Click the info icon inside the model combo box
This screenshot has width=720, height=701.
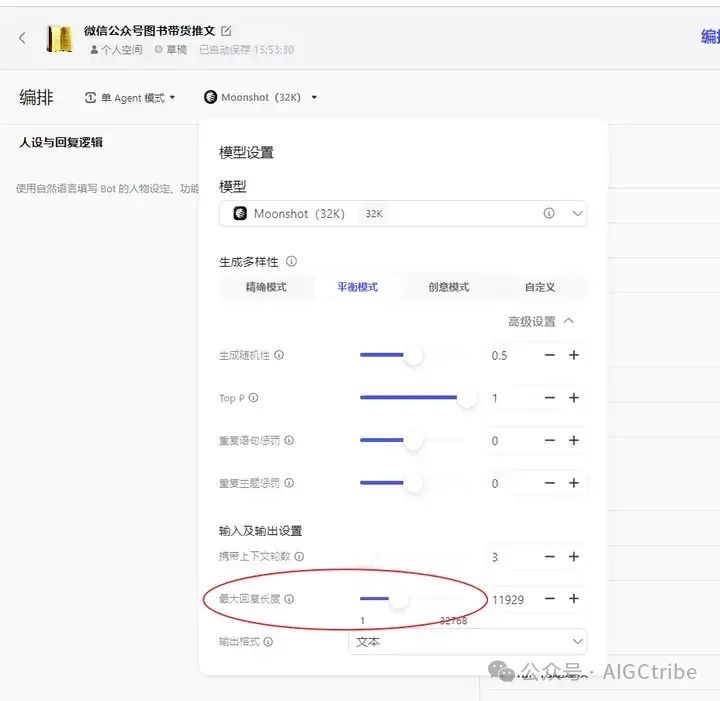pos(549,213)
